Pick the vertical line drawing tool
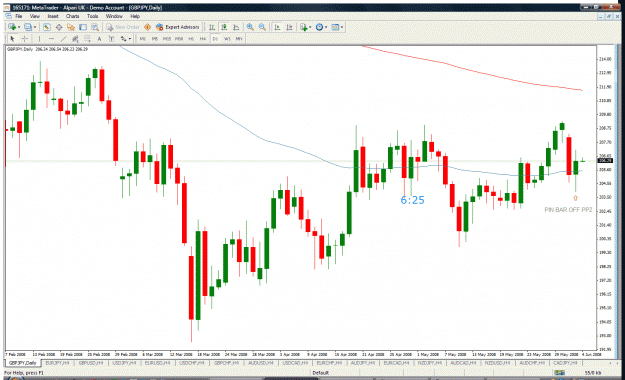 (39, 39)
